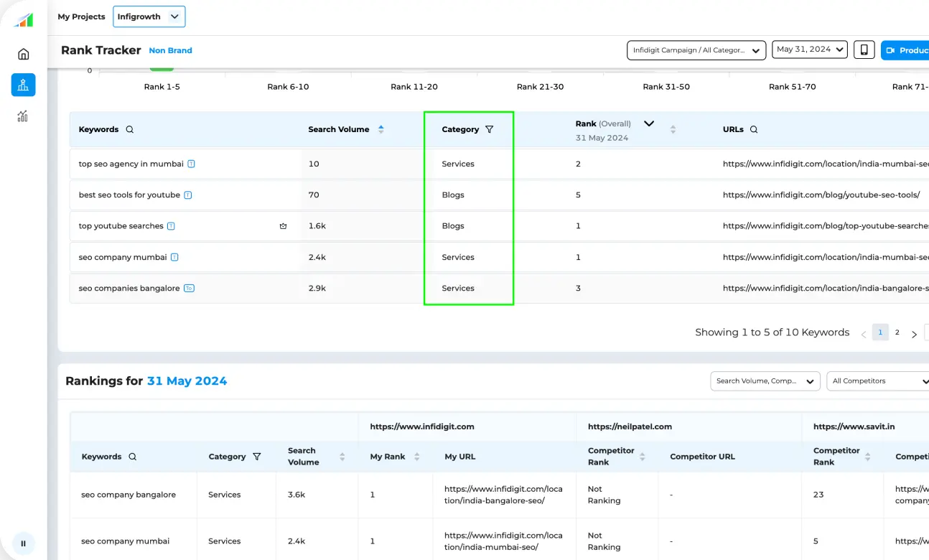Select the Rank 1-5 range
This screenshot has height=560, width=929.
point(162,87)
